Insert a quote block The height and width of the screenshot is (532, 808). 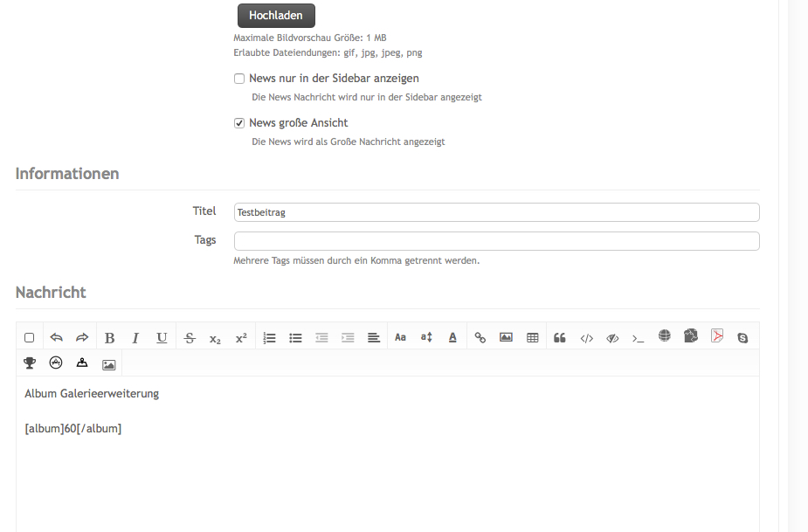point(560,337)
